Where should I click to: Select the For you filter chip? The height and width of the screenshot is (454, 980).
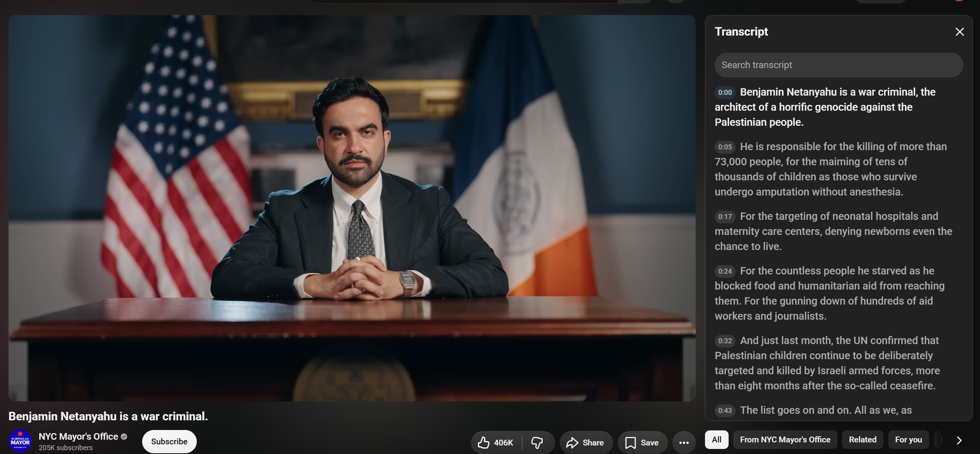pos(908,440)
